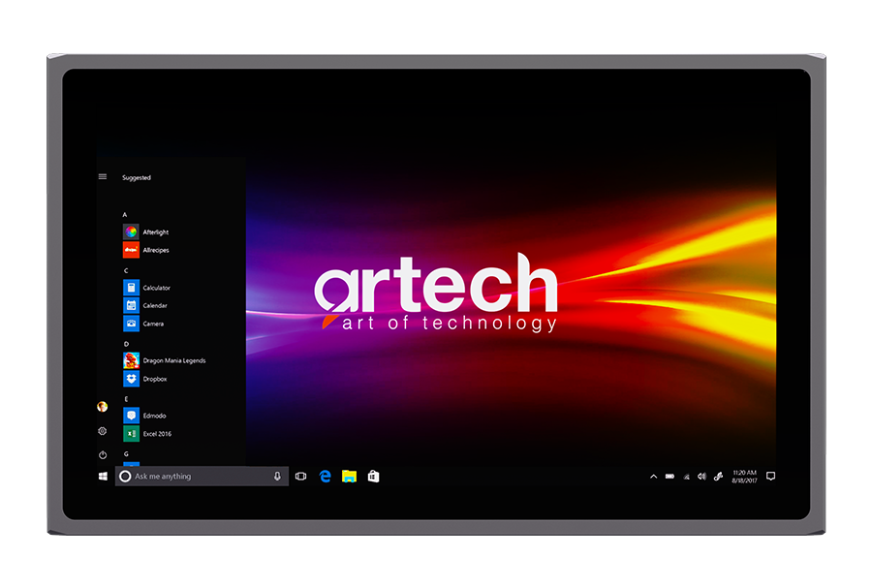Launch the Afterlight app icon
This screenshot has height=588, width=872.
[131, 232]
